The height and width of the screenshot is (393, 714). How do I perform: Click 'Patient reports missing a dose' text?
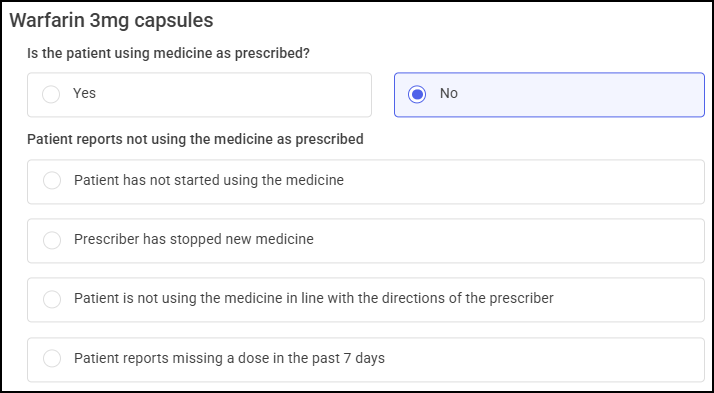pos(229,358)
